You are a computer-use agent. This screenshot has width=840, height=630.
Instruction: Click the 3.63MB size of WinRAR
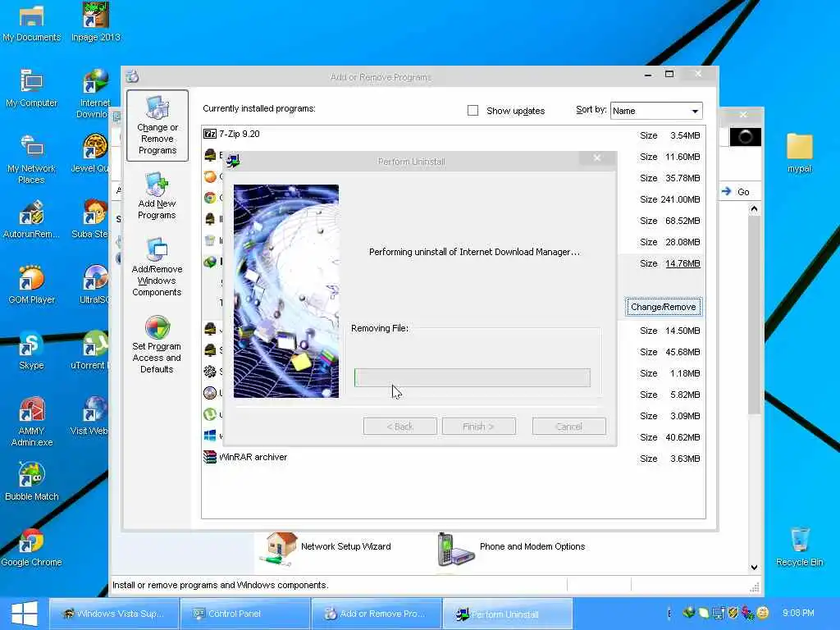685,459
